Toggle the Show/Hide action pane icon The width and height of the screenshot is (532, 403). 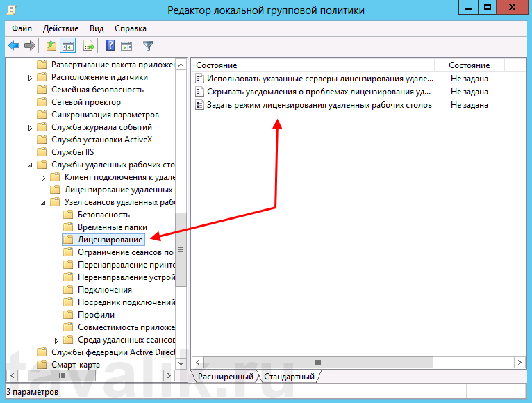point(126,46)
